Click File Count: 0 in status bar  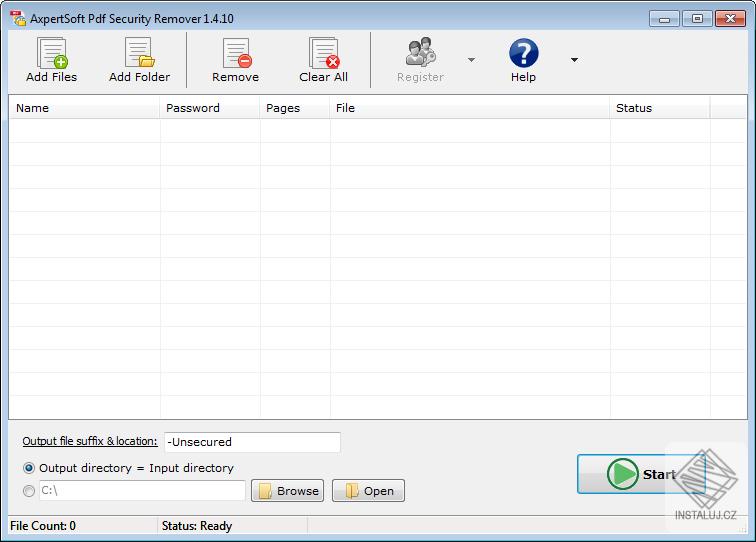click(43, 526)
